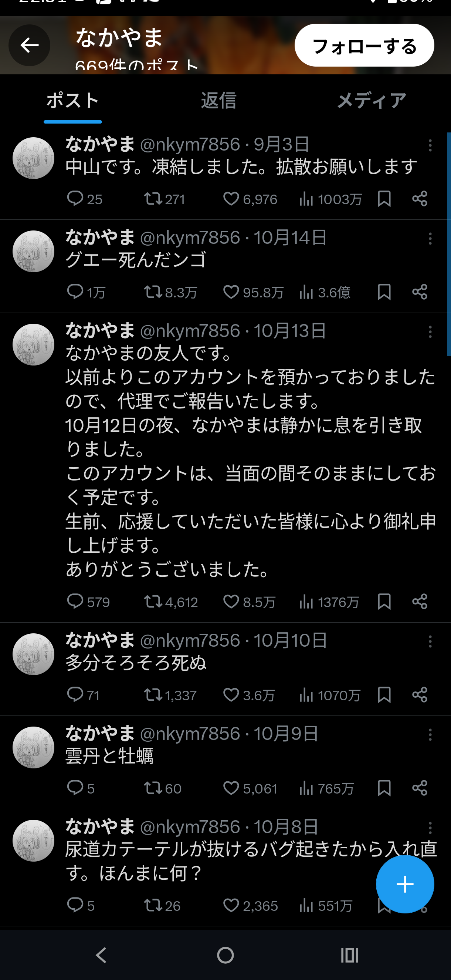
Task: Share the 雲丹と牡蠣 post
Action: tap(420, 788)
